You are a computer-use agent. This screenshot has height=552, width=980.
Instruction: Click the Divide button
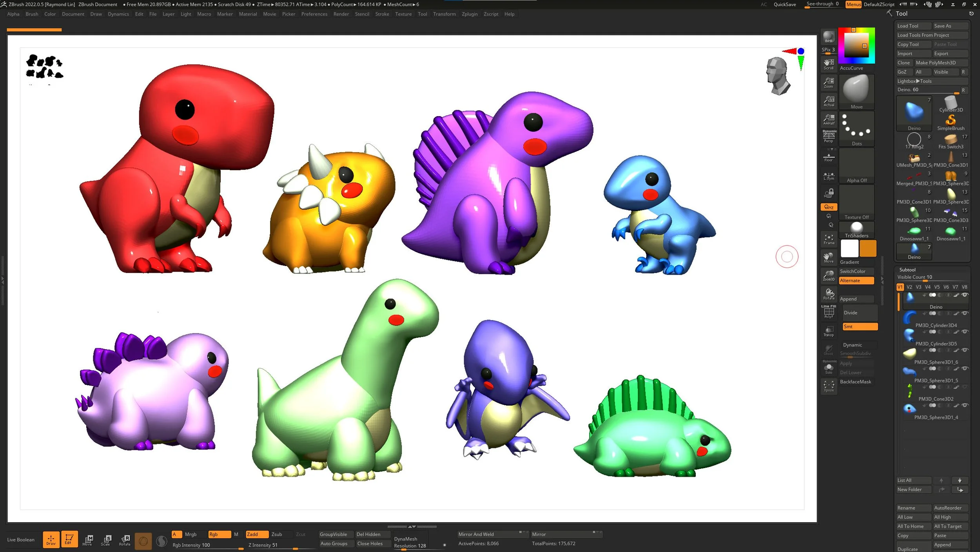point(860,313)
